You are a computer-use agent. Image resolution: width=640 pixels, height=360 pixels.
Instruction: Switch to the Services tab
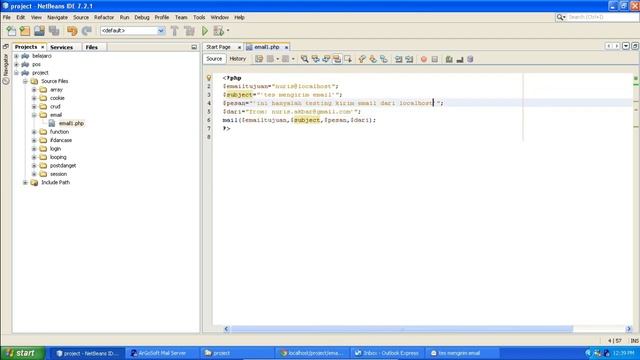(x=61, y=47)
